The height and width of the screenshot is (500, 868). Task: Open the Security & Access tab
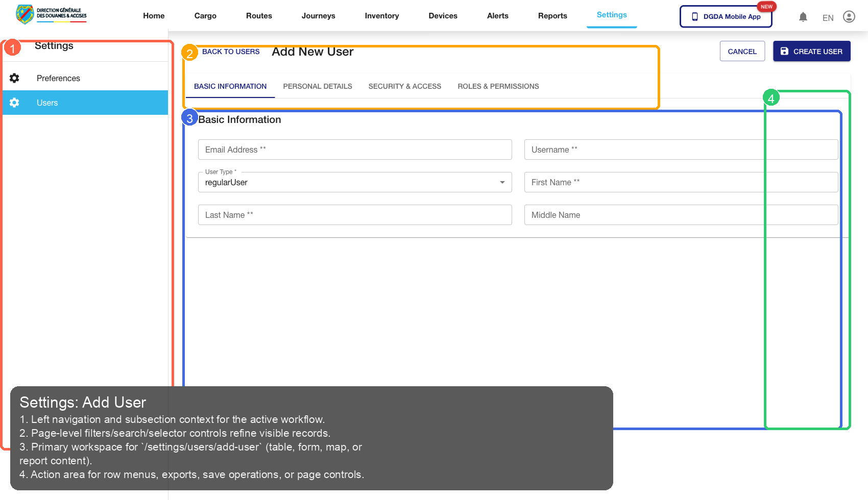(x=404, y=86)
